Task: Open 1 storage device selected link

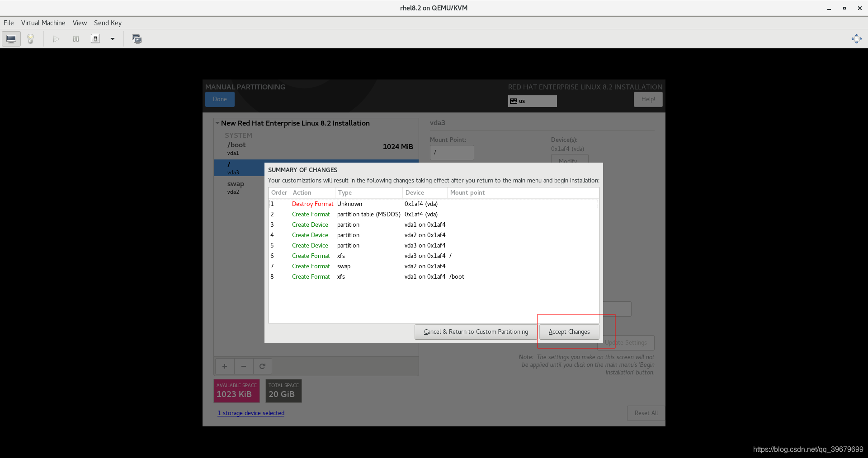Action: (x=251, y=413)
